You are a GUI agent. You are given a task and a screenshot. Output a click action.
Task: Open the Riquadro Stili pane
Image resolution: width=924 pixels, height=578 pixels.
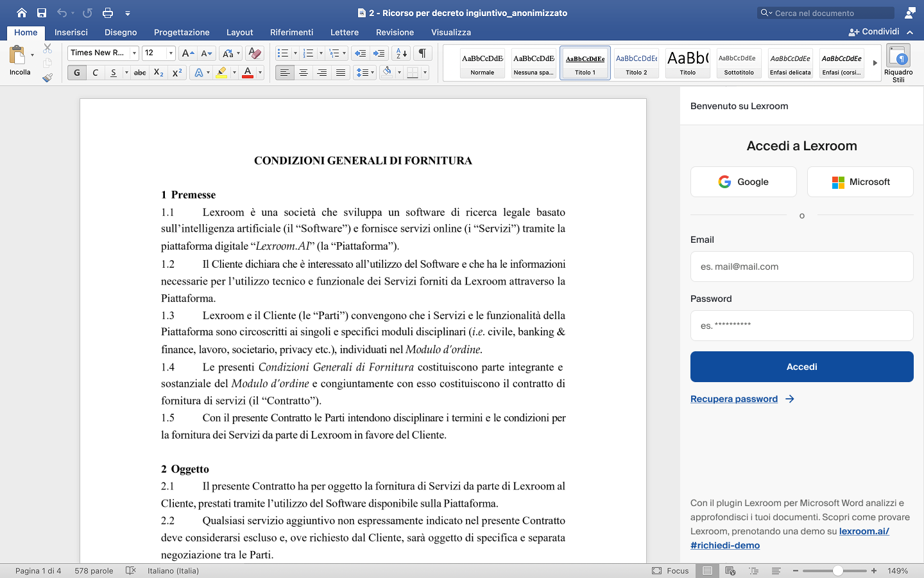point(898,63)
